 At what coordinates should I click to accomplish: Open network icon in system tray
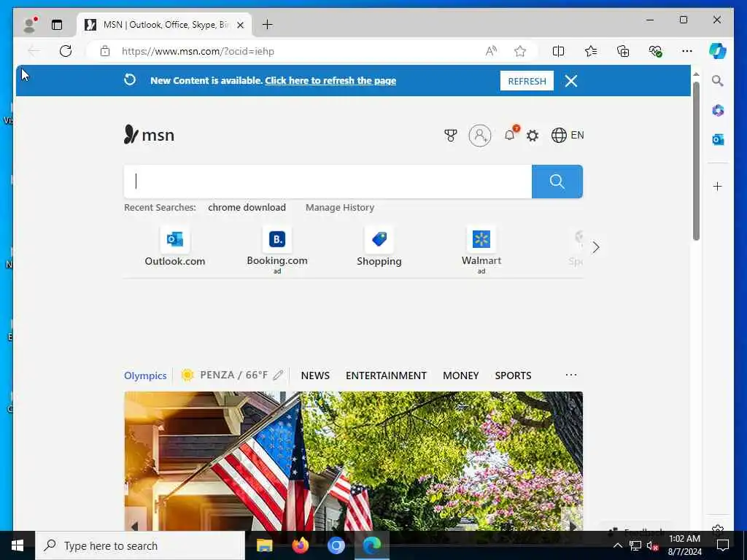(635, 545)
